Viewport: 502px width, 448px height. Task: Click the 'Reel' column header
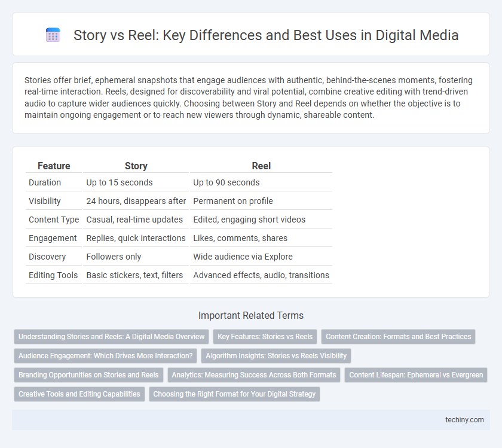tap(261, 166)
